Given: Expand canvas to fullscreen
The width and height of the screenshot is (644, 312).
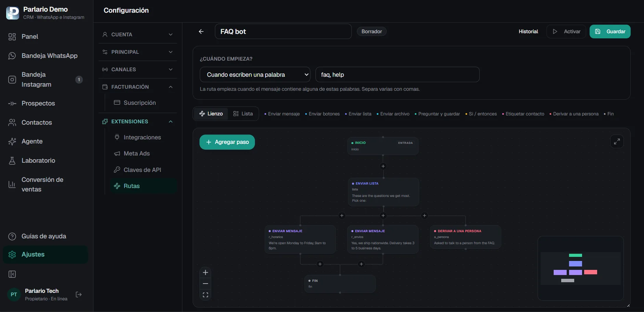Looking at the screenshot, I should (x=617, y=141).
